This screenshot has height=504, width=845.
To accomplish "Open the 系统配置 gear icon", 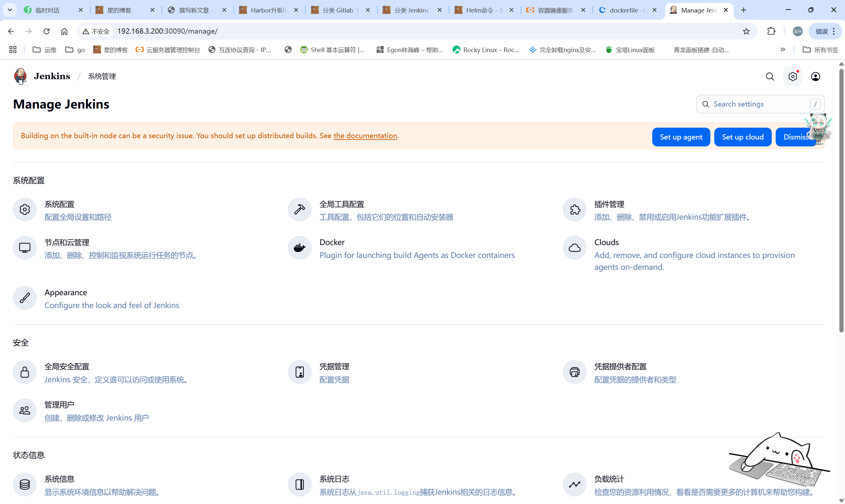I will [x=24, y=209].
